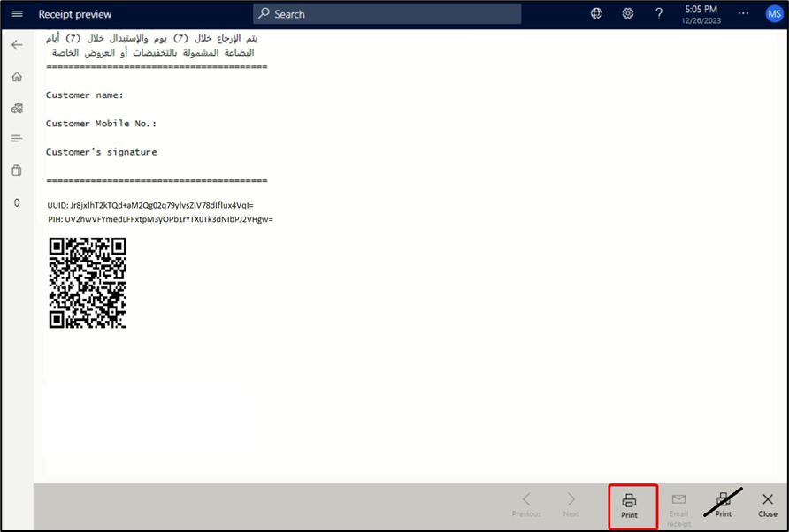Screen dimensions: 789x532
Task: Open the Help question mark
Action: coord(659,13)
